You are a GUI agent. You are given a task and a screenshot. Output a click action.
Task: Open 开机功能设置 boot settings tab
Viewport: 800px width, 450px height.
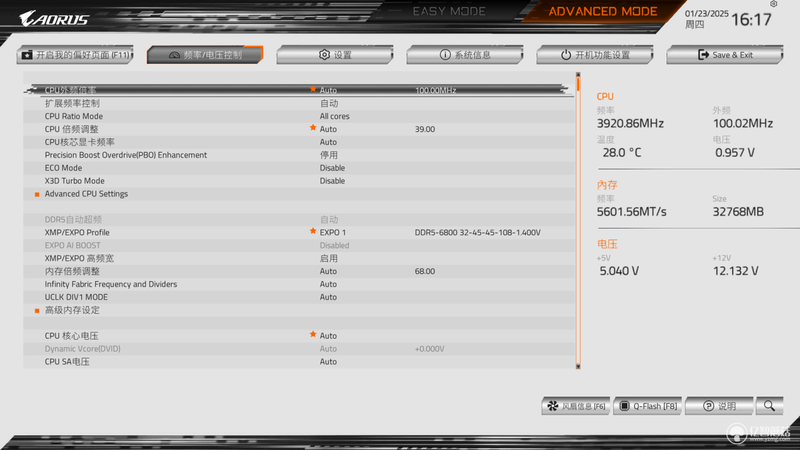(x=595, y=55)
